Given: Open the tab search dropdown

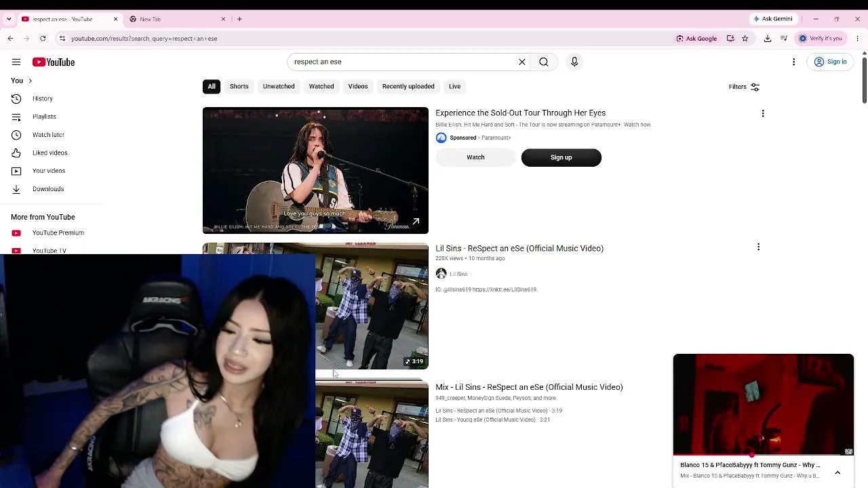Looking at the screenshot, I should [x=9, y=19].
